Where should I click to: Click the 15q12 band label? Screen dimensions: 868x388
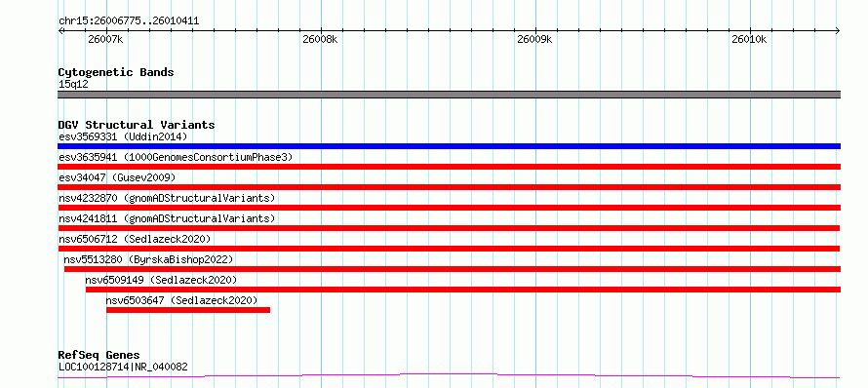pos(73,85)
